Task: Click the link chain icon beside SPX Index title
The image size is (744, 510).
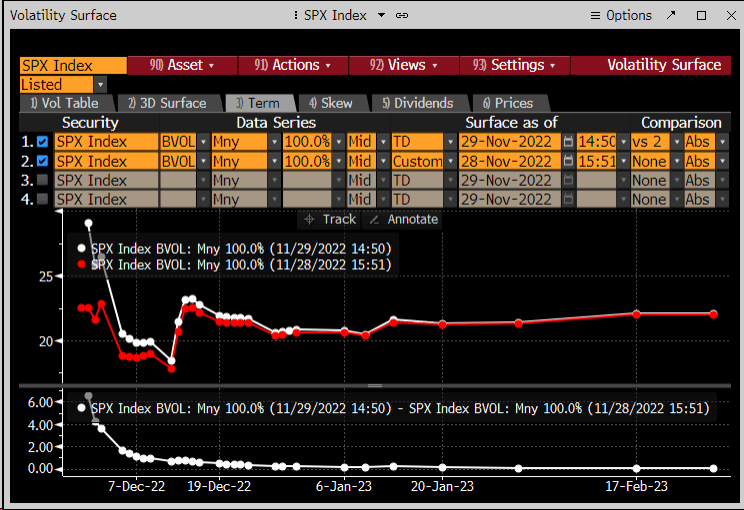Action: 402,15
